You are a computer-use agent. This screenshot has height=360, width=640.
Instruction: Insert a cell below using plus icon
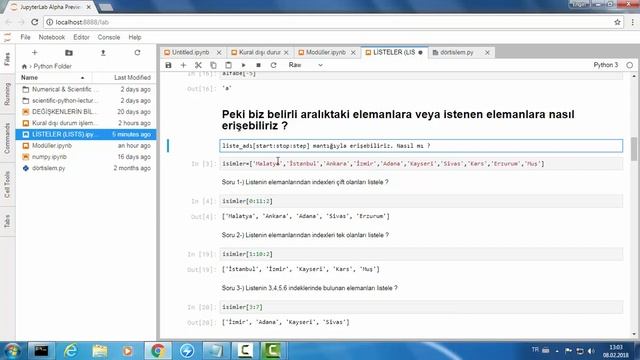[183, 65]
